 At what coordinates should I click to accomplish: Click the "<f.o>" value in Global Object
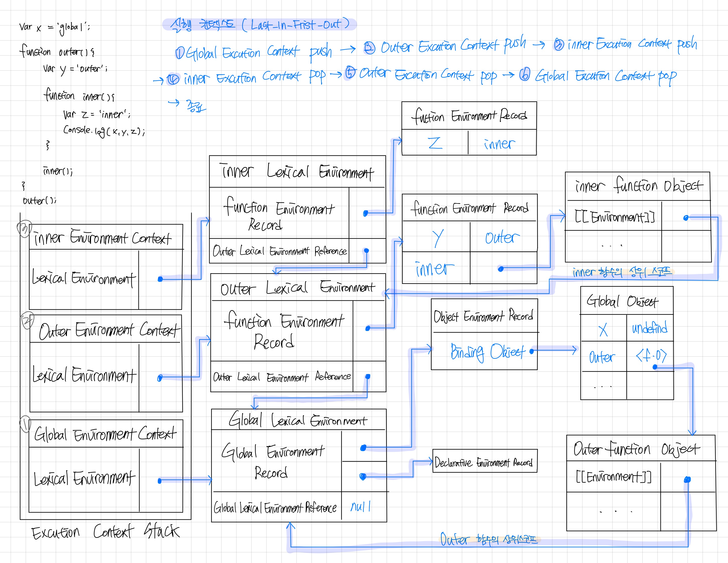point(651,355)
